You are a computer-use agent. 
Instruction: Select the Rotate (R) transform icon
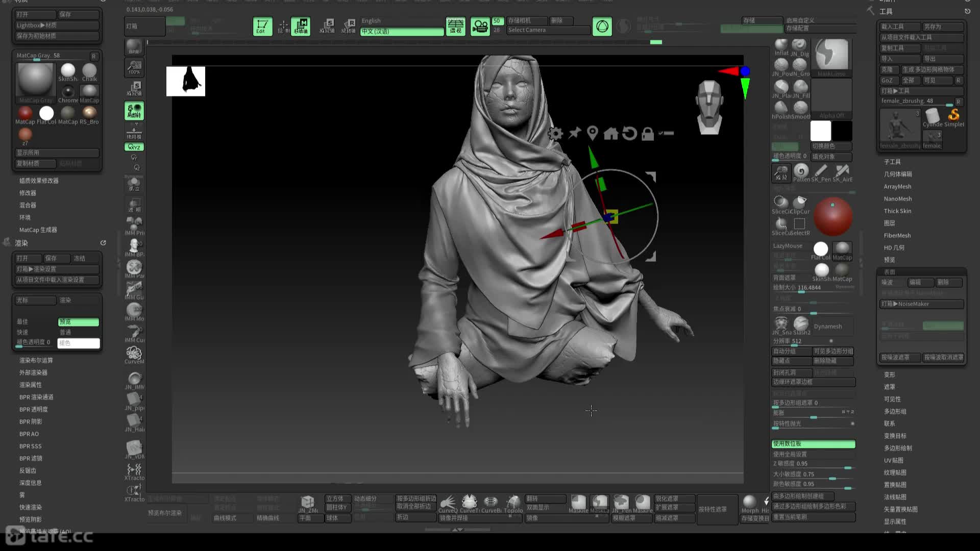coord(349,26)
